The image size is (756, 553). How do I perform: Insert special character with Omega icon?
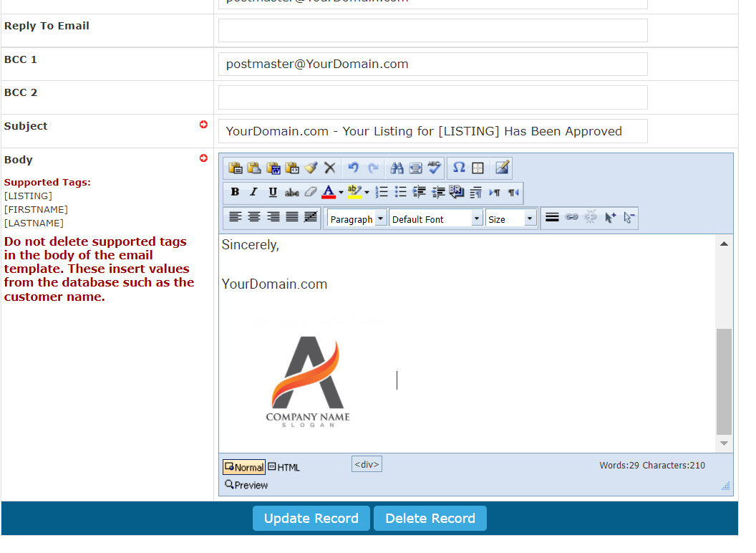click(x=459, y=168)
